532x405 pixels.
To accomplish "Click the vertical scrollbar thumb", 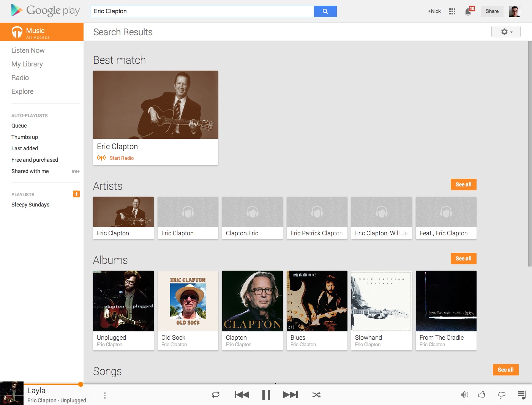I will [530, 154].
